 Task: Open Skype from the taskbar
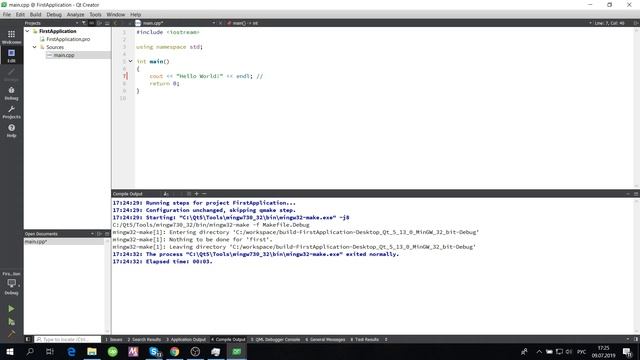(154, 351)
